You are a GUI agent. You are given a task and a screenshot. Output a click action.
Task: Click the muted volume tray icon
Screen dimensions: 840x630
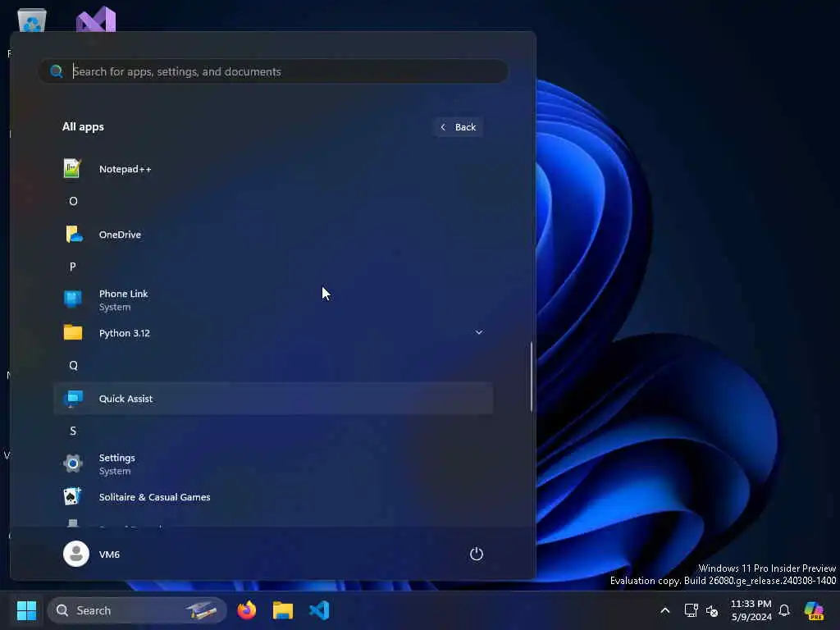point(712,610)
